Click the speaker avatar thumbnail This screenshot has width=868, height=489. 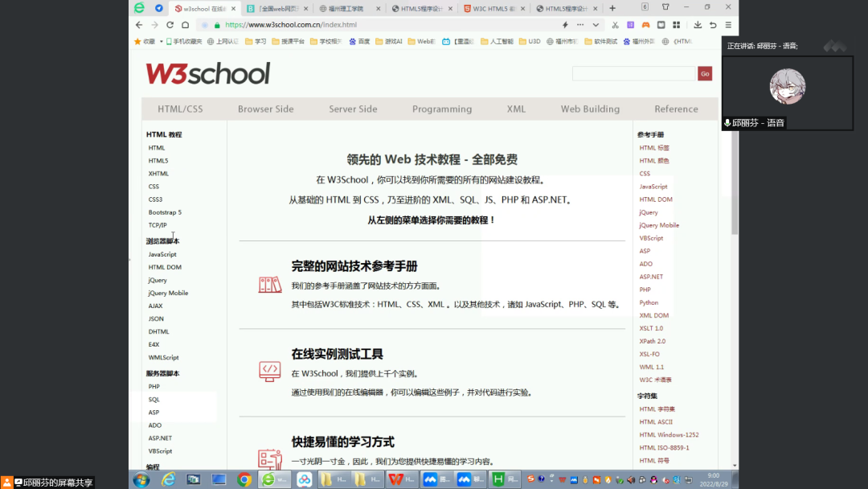pyautogui.click(x=787, y=86)
